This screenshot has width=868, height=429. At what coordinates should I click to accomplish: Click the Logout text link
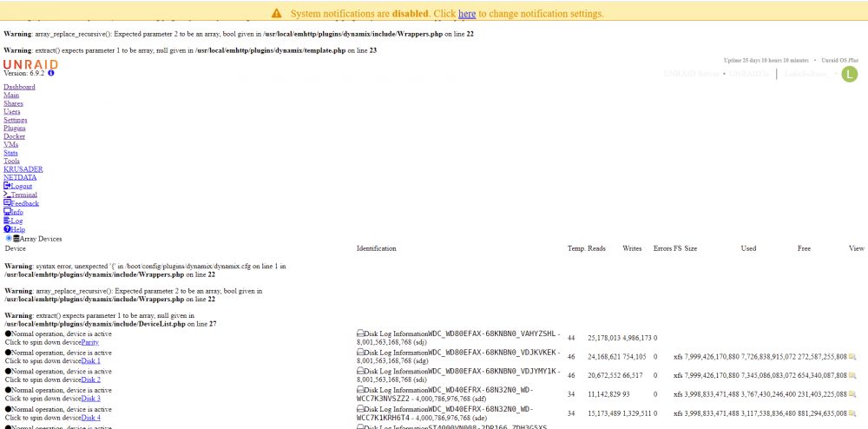coord(22,186)
